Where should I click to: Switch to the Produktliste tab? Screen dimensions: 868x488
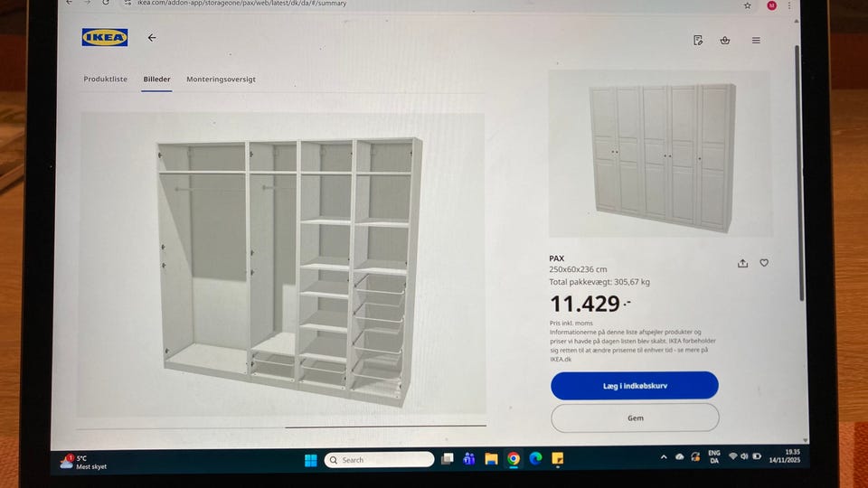pos(105,80)
